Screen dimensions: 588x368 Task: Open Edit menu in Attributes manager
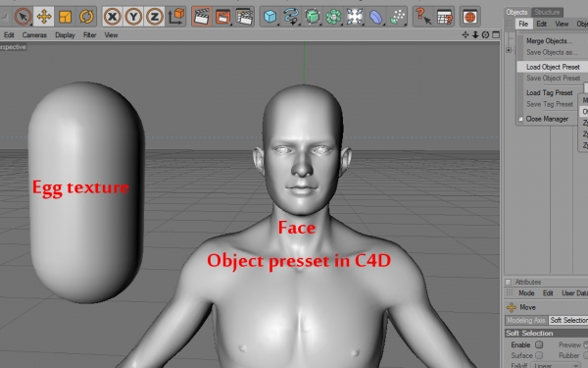click(548, 292)
